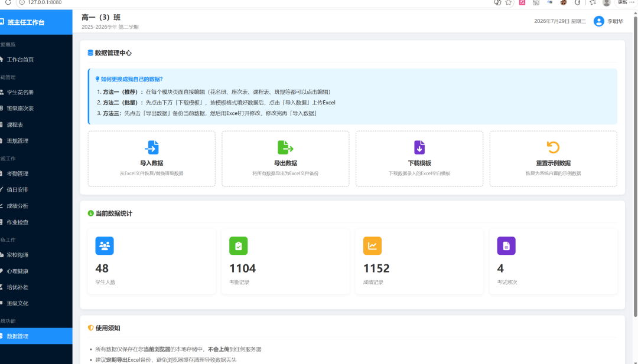Click the purple 考试场次 document icon

pos(506,246)
